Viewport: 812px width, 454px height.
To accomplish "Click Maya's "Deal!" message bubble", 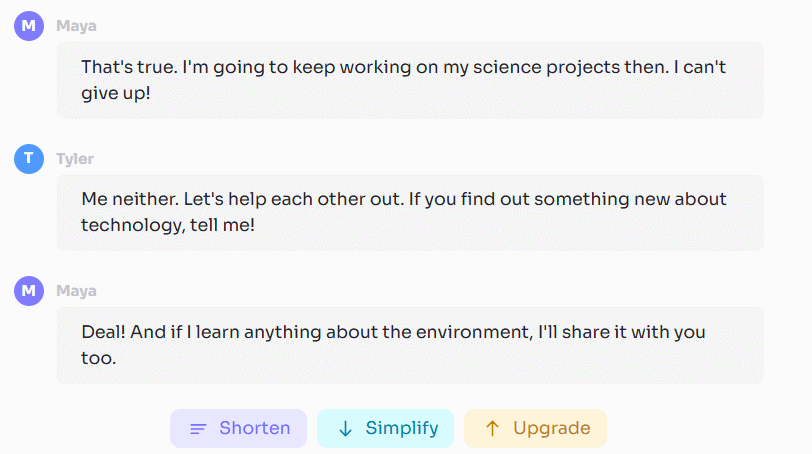I will tap(410, 344).
